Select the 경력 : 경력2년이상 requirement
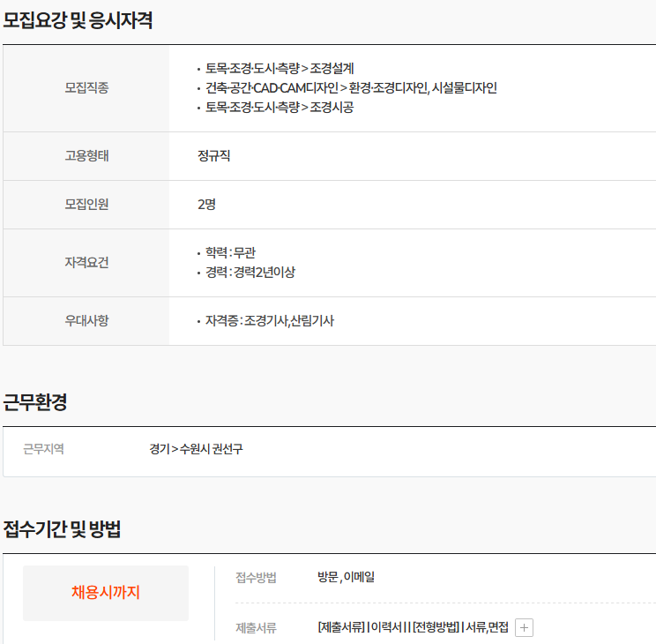 point(250,273)
